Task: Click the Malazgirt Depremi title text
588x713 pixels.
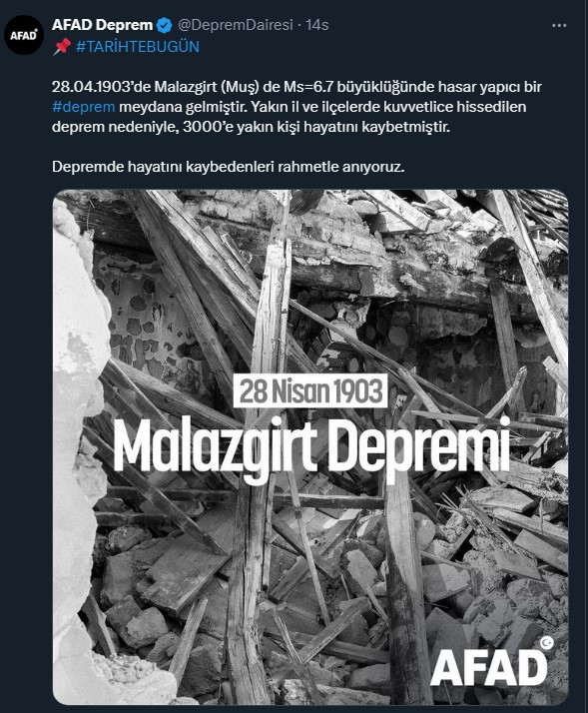Action: click(311, 447)
